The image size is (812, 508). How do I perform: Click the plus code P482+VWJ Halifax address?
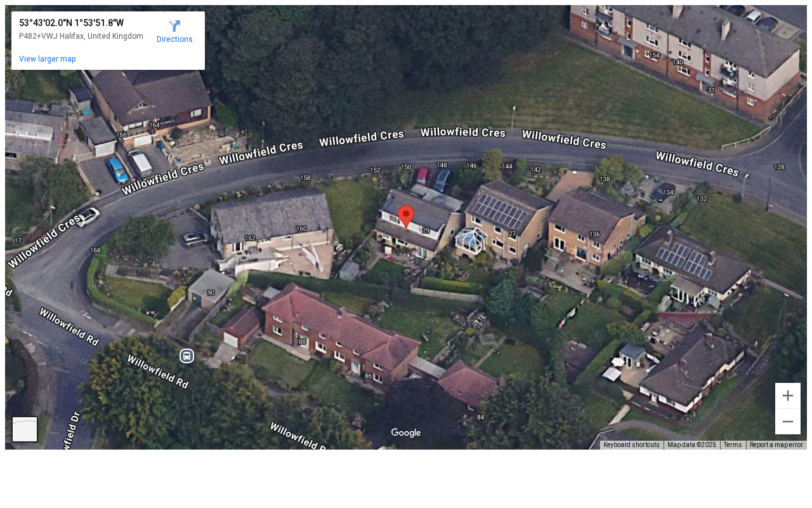(81, 36)
